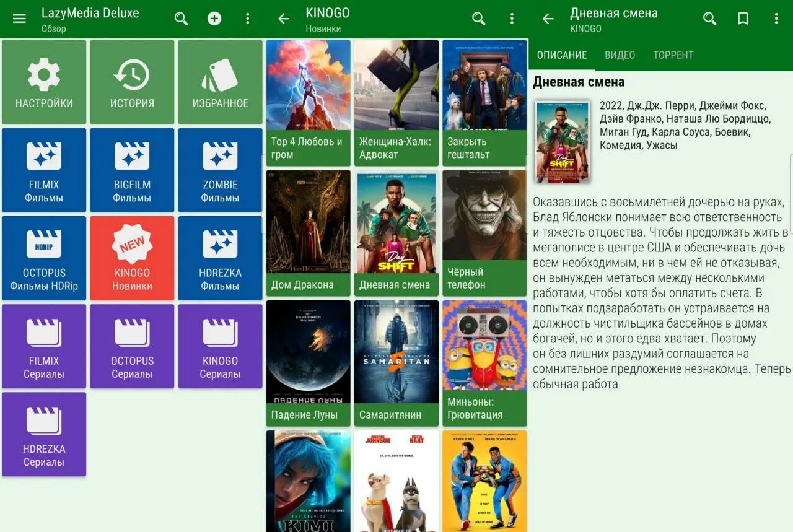
Task: Switch to the ВИДЕО tab
Action: click(620, 55)
